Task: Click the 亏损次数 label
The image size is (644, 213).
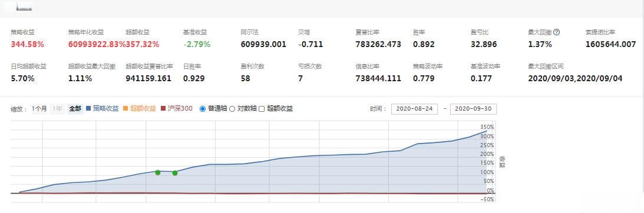Action: pos(310,66)
